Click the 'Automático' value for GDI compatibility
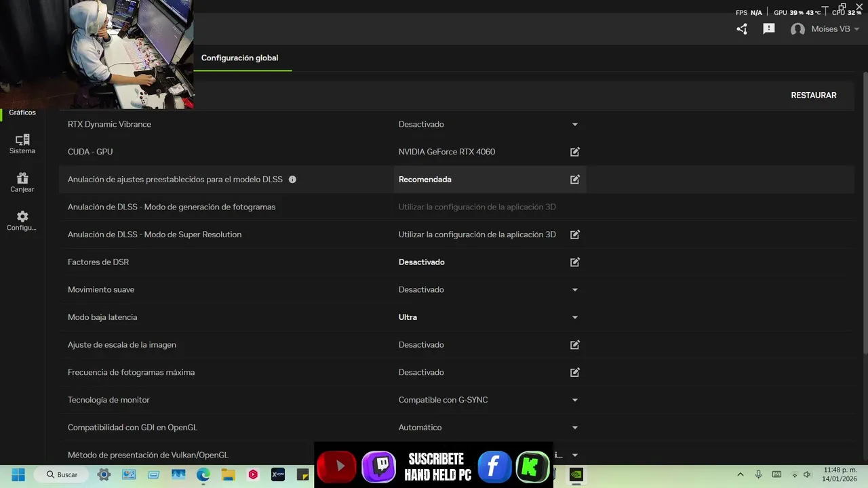This screenshot has height=488, width=868. click(x=420, y=428)
